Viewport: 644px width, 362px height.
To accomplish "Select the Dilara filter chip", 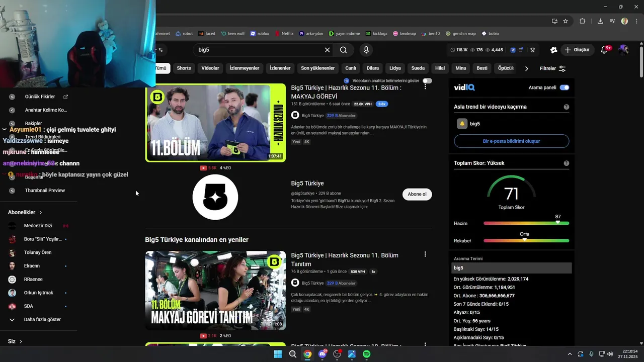I will coord(373,68).
